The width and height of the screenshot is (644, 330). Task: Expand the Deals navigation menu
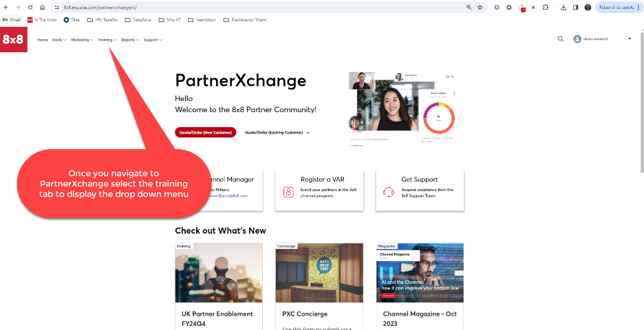pos(59,40)
